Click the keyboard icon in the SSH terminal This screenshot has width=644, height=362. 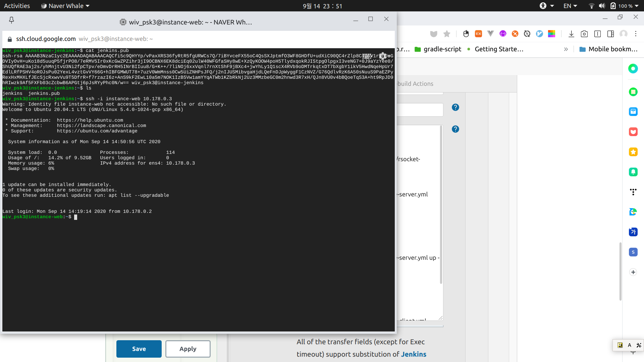click(x=367, y=56)
